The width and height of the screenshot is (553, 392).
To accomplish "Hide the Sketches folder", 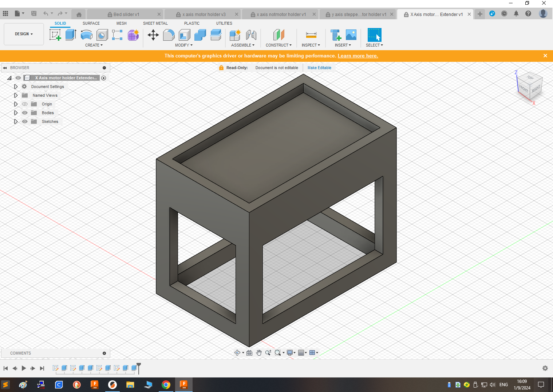I will click(24, 121).
